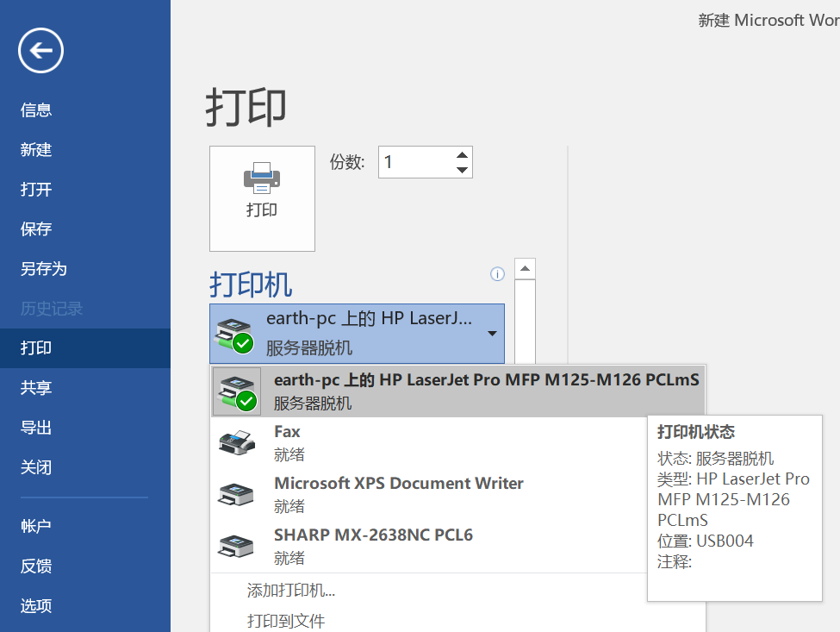Click the Microsoft XPS Document Writer printer icon

coord(236,494)
